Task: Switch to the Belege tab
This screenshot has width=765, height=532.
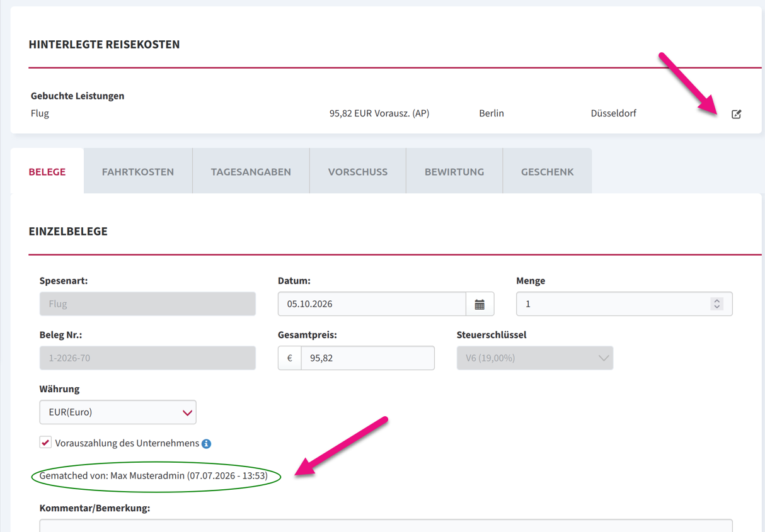Action: click(x=47, y=171)
